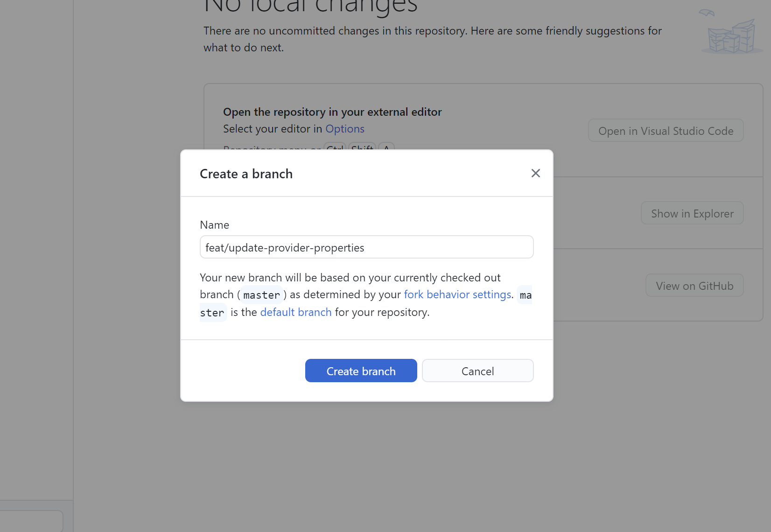Cancel the branch creation dialog
Screen dimensions: 771x532
tap(477, 371)
